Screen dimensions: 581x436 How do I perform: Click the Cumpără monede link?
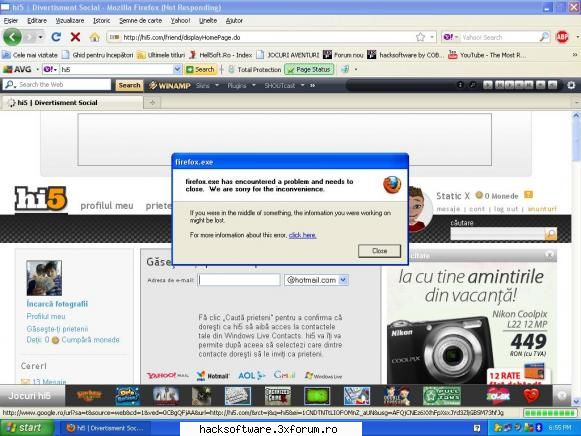click(90, 340)
